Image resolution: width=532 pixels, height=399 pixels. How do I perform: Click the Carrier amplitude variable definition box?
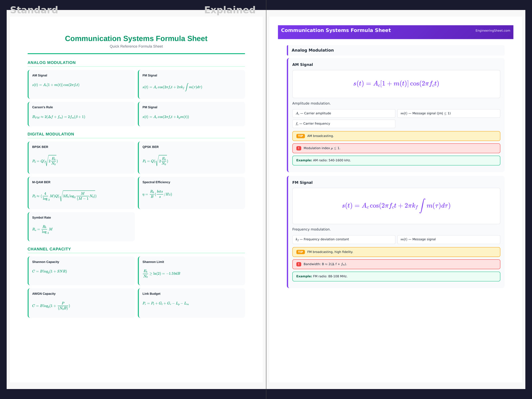(x=343, y=113)
